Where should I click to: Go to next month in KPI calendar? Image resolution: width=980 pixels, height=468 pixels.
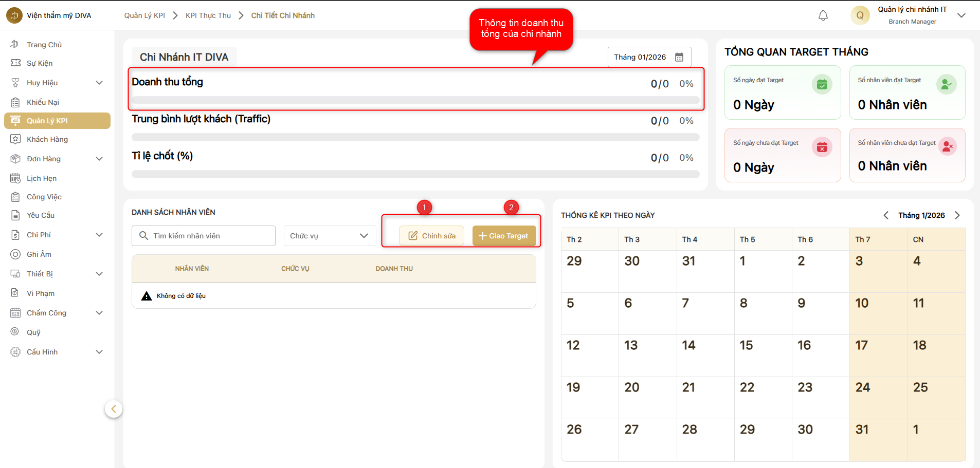click(957, 215)
